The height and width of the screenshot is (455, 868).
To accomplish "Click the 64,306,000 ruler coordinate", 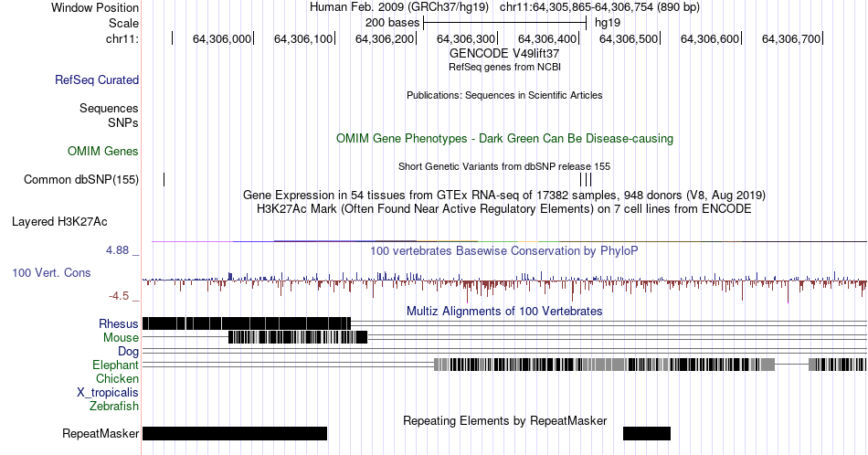I will [221, 38].
